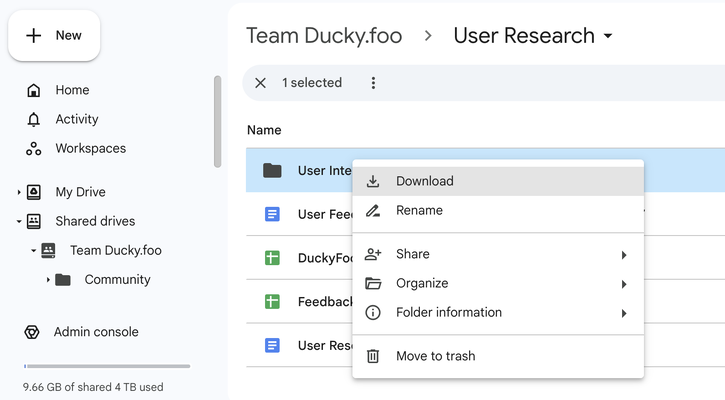Click the New button
The image size is (725, 400).
(54, 36)
